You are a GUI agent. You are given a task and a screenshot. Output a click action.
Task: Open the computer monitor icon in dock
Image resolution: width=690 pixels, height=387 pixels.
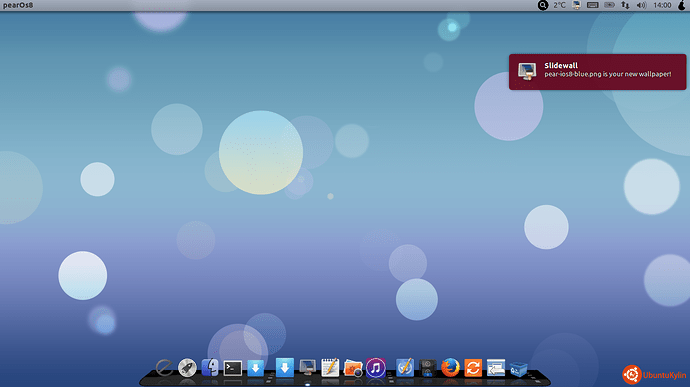[307, 367]
